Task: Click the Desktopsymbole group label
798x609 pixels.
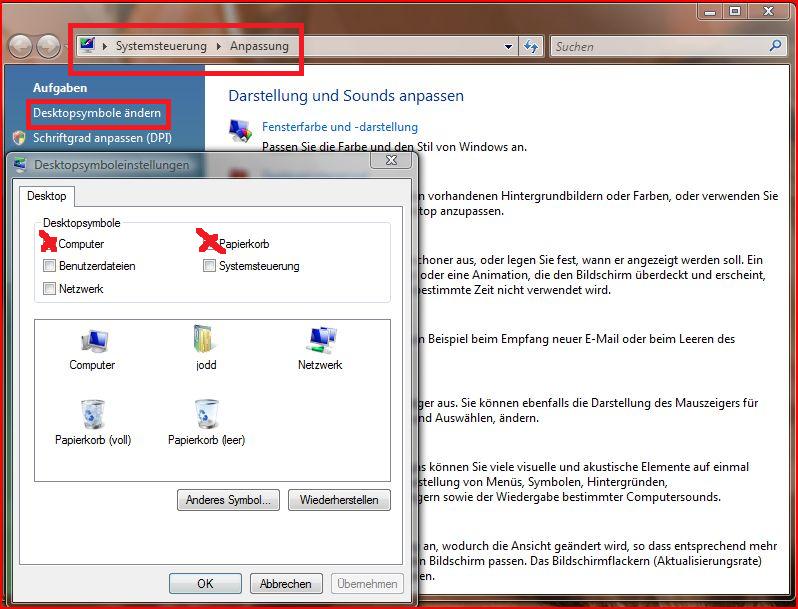Action: point(81,223)
